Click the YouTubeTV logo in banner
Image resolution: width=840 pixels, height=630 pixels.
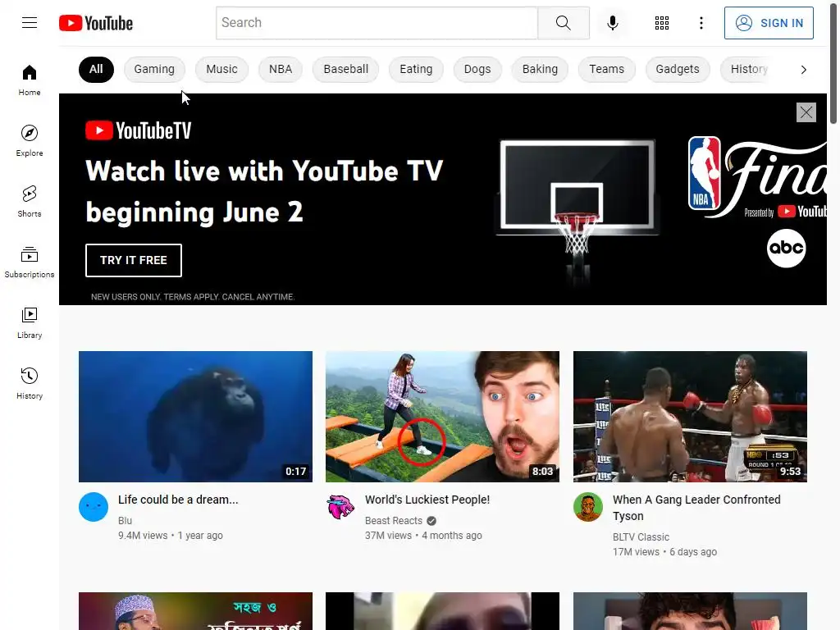tap(138, 130)
